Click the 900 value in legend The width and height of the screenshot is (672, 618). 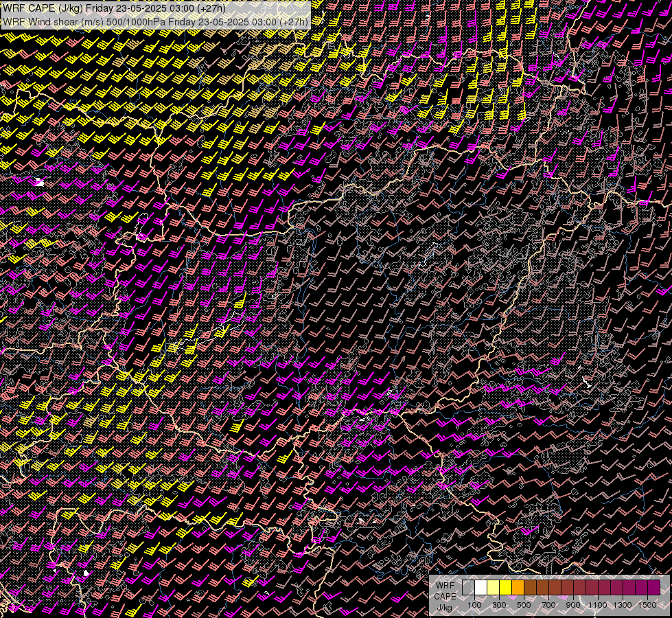(x=573, y=605)
